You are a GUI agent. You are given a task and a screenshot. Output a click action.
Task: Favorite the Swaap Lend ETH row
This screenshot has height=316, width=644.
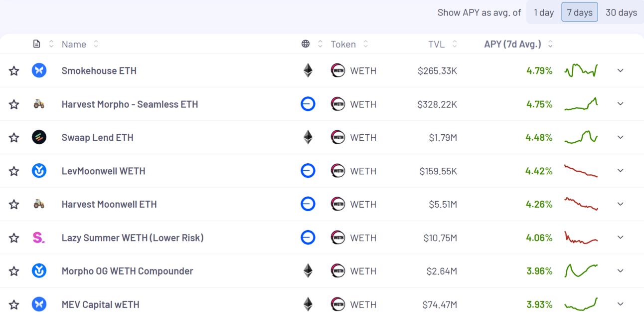coord(14,138)
